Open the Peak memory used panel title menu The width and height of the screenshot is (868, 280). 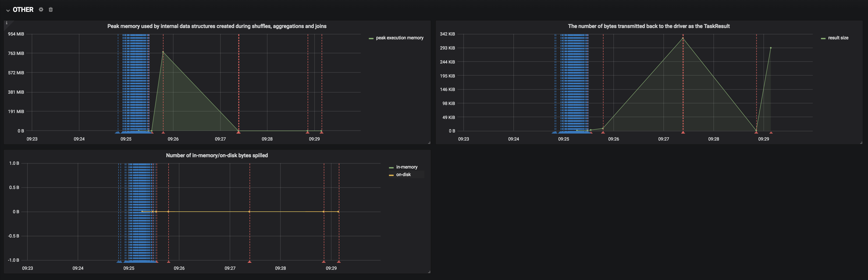(x=217, y=26)
